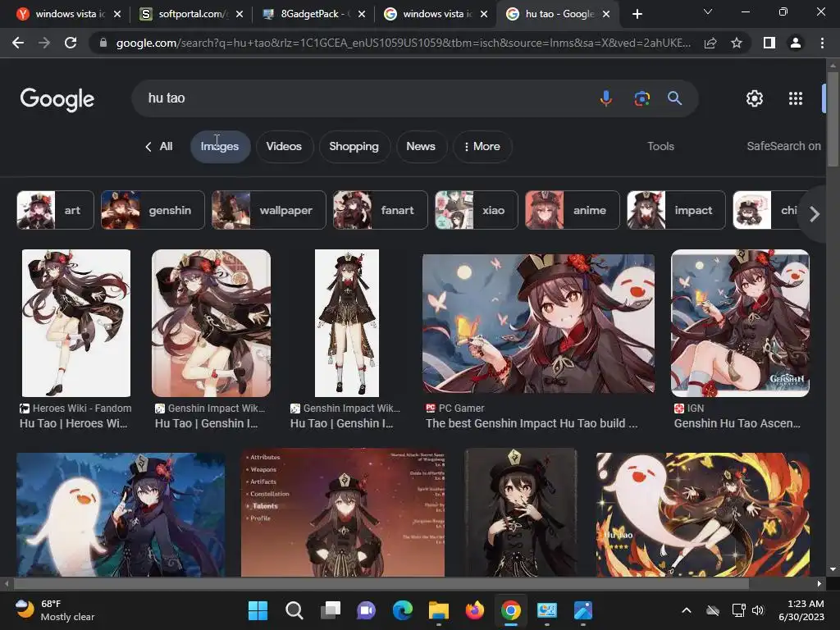Bookmark this page with the star
Screen dimensions: 840x630
pos(737,43)
